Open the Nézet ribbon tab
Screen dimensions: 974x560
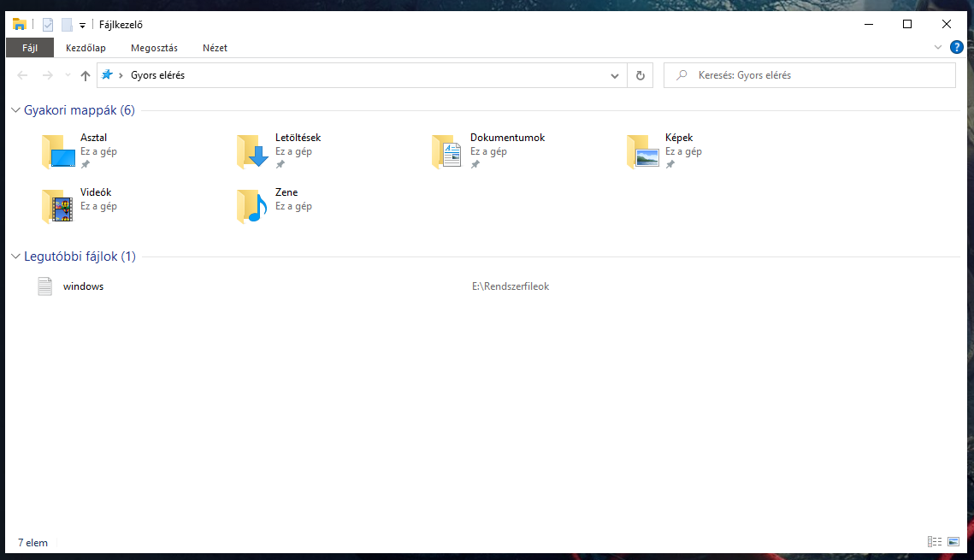pyautogui.click(x=215, y=48)
